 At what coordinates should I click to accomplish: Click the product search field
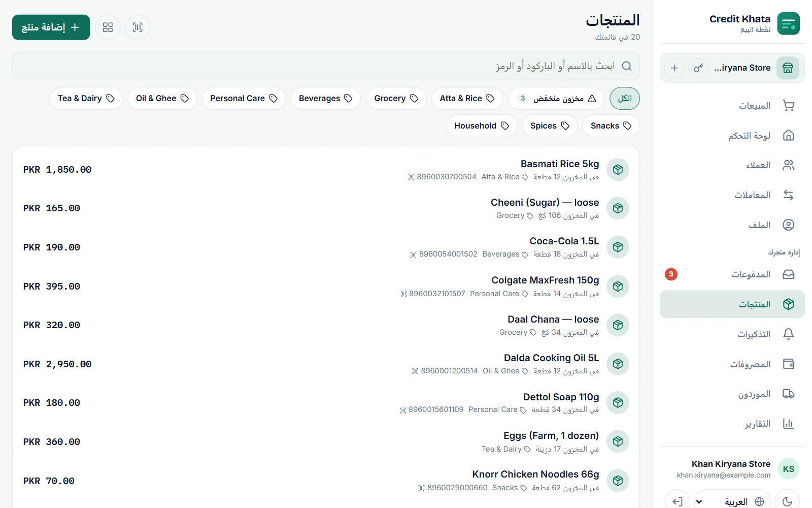pyautogui.click(x=326, y=66)
